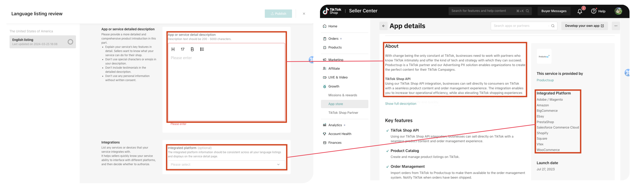Open the Integrated platform dropdown

[x=226, y=164]
